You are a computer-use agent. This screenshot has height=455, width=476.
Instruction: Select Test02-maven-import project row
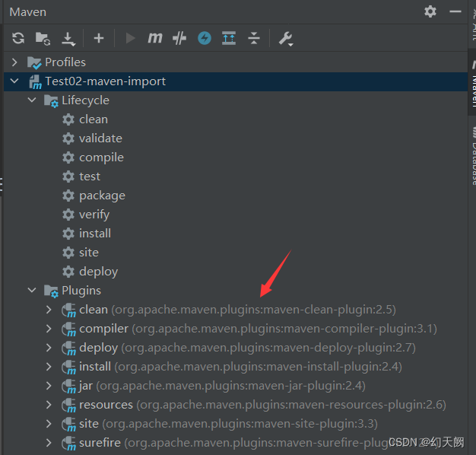[x=236, y=81]
